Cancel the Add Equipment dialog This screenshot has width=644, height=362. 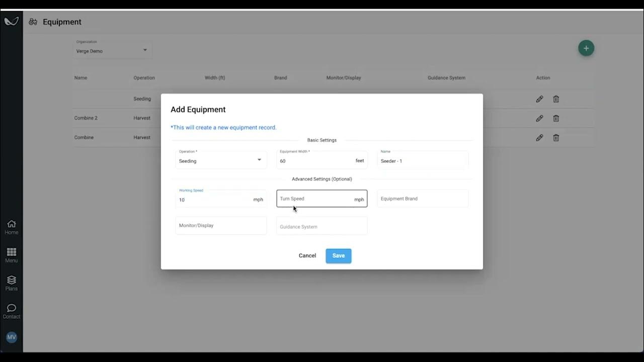tap(307, 255)
